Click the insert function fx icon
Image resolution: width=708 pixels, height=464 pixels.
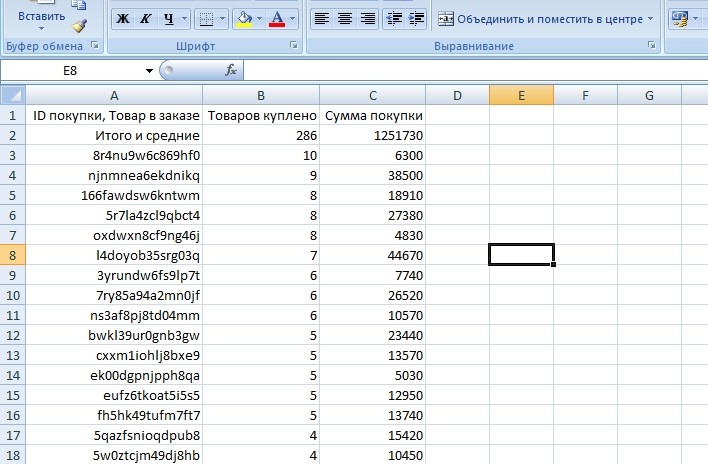[x=231, y=70]
